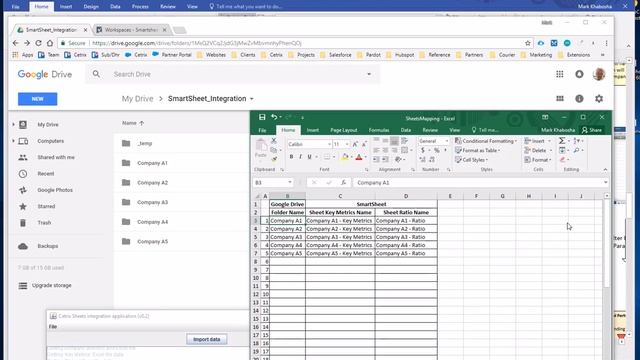This screenshot has width=640, height=360.
Task: Expand Cell Styles menu in Excel
Action: 471,160
